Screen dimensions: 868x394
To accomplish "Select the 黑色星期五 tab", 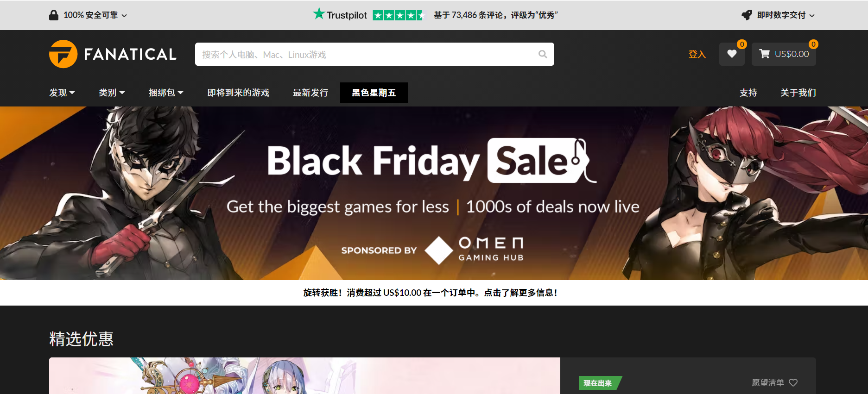I will pyautogui.click(x=374, y=93).
